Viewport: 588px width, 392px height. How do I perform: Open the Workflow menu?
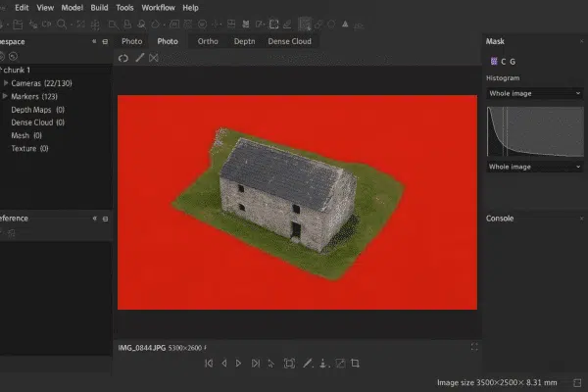pos(158,7)
